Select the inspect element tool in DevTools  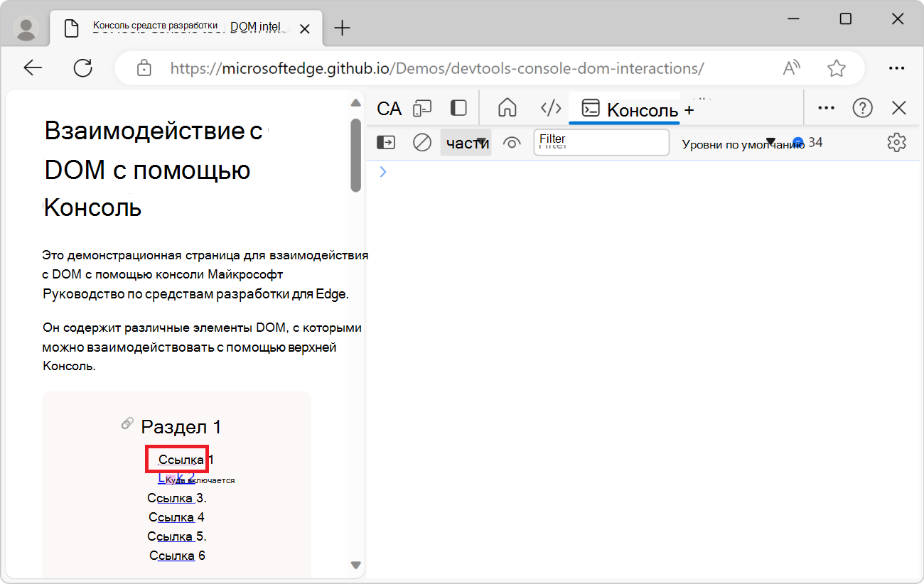coord(390,108)
